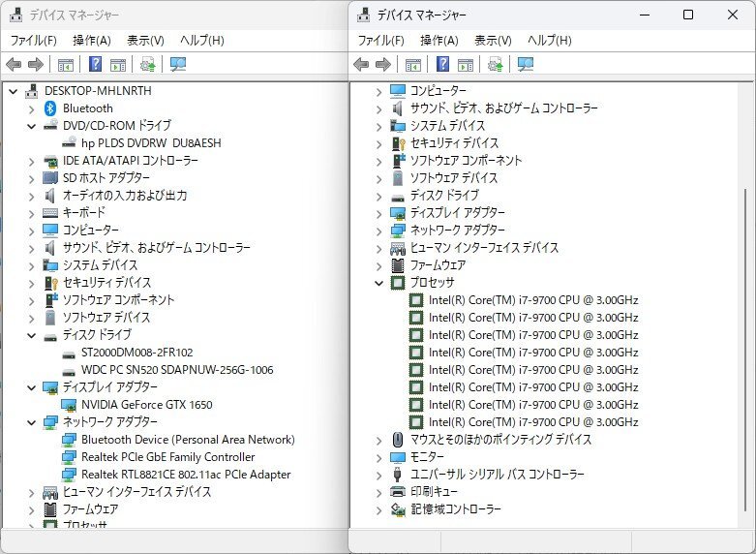Click the Help icon in left window toolbar

pos(96,65)
